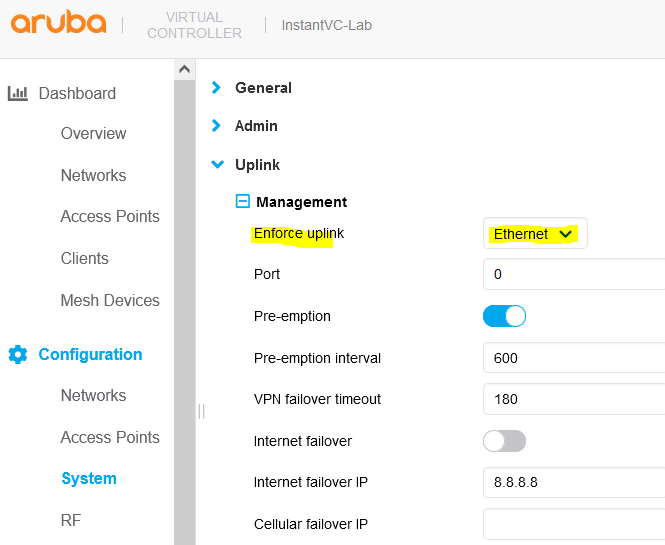Disable the Pre-emption toggle
665x545 pixels.
(504, 316)
